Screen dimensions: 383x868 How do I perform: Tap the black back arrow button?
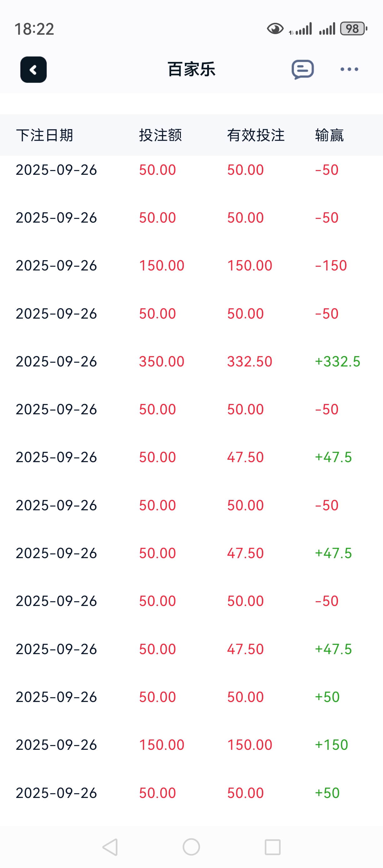point(33,69)
